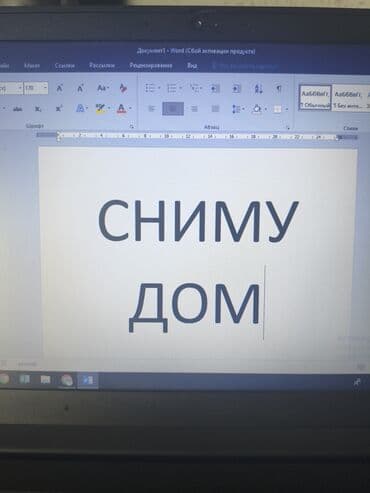Click the right indent marker on the ruler
The height and width of the screenshot is (493, 370).
pos(338,137)
